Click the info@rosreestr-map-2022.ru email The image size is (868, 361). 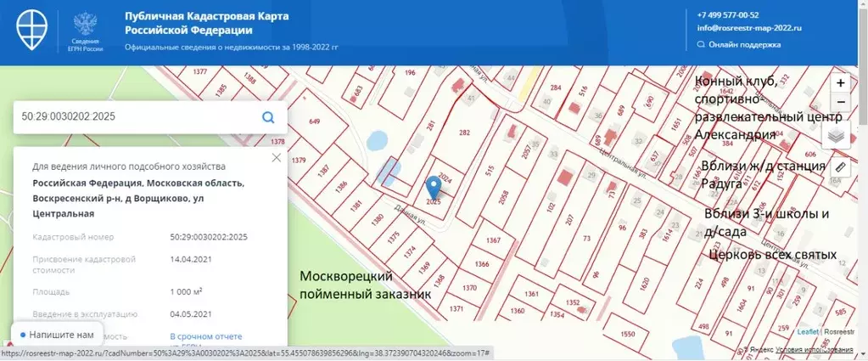[749, 28]
